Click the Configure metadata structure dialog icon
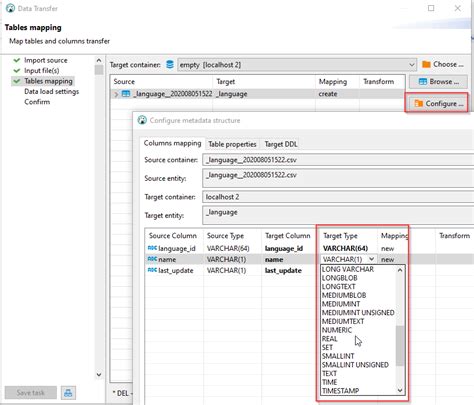474x405 pixels. [142, 120]
